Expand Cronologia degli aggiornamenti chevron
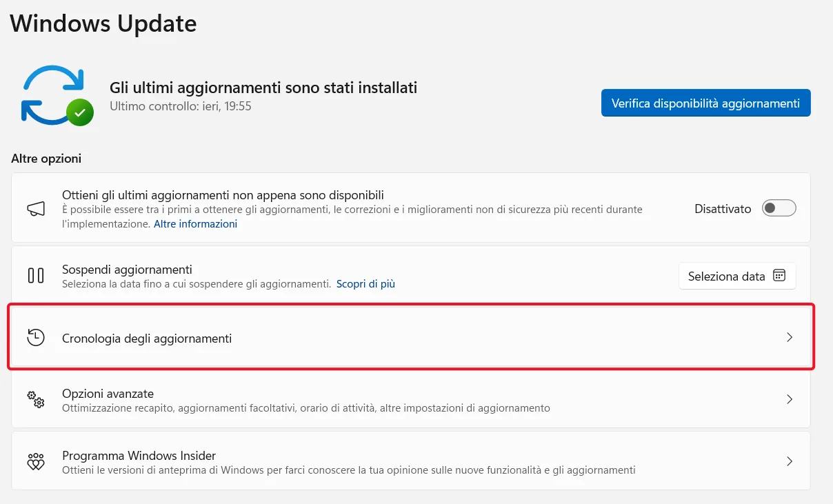Viewport: 833px width, 504px height. tap(790, 338)
